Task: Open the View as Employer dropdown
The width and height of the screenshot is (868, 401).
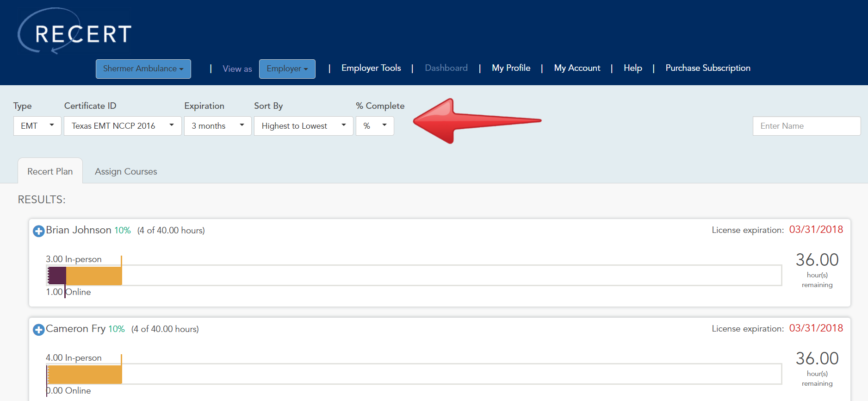Action: (287, 69)
